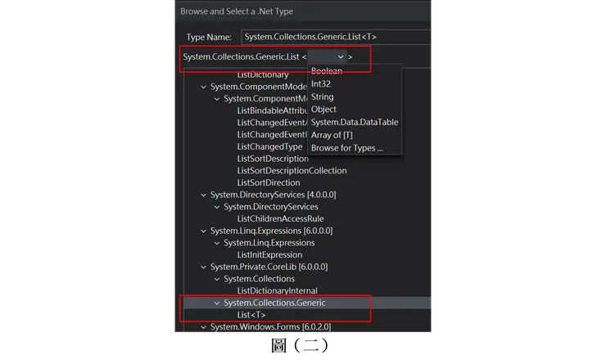Choose Int32 in the dropdown list
This screenshot has height=364, width=606.
[x=321, y=83]
